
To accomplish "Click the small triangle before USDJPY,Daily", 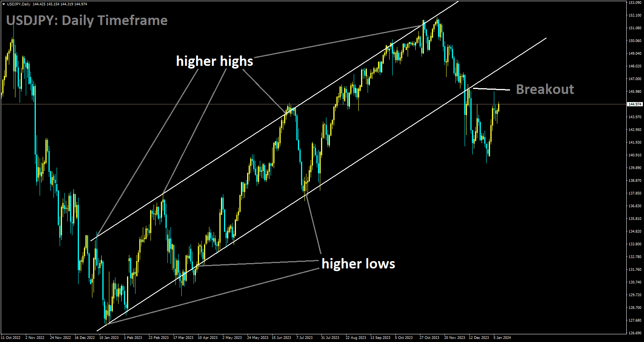I will [x=3, y=4].
